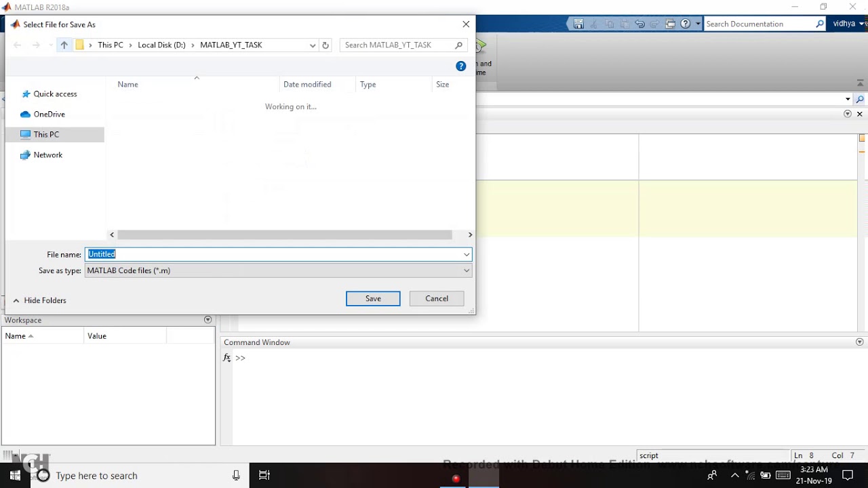Click the MATLAB Help question mark icon

pyautogui.click(x=686, y=24)
